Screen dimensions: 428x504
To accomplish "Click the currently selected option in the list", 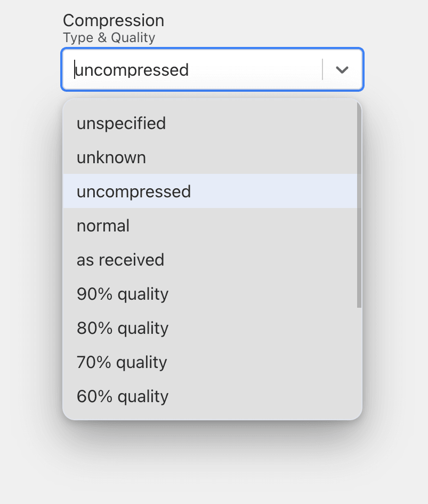I will [x=133, y=191].
